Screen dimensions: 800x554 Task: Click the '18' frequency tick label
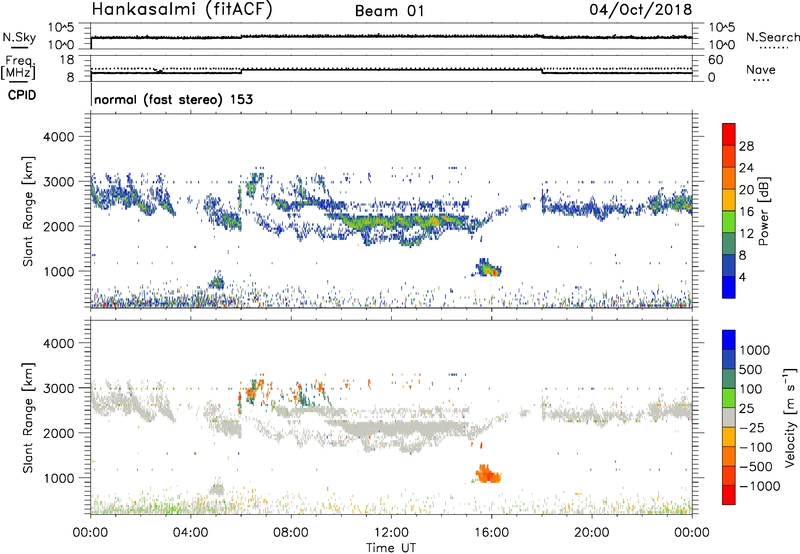pyautogui.click(x=67, y=60)
